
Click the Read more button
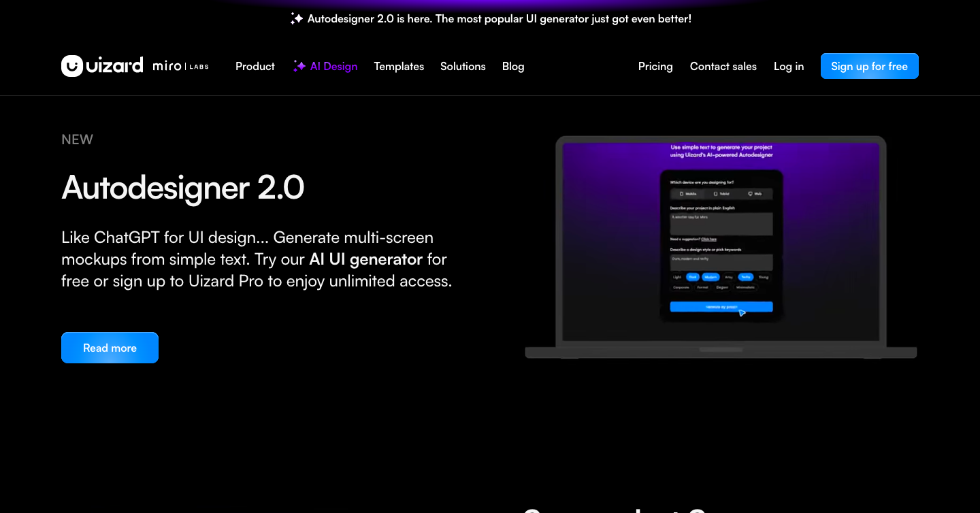pyautogui.click(x=110, y=348)
